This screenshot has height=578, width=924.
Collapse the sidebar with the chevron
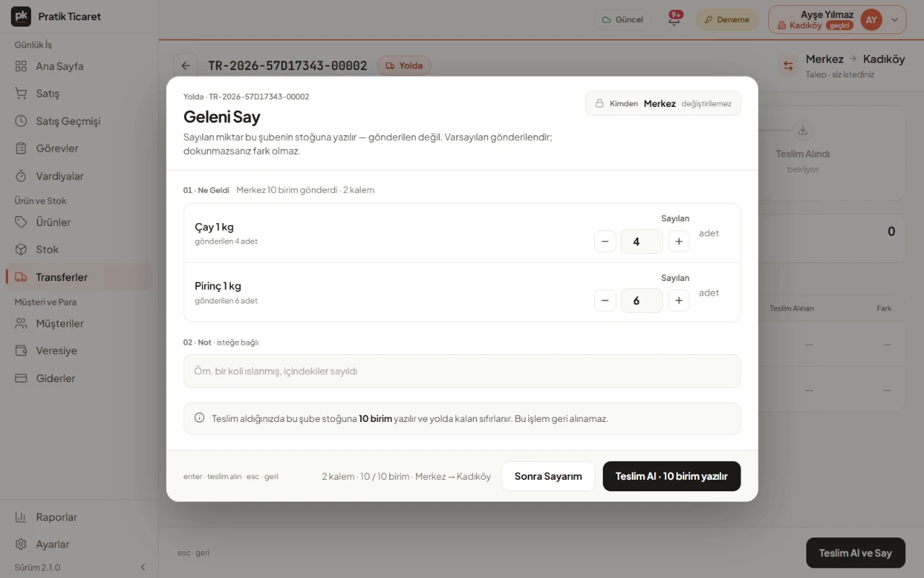point(143,567)
